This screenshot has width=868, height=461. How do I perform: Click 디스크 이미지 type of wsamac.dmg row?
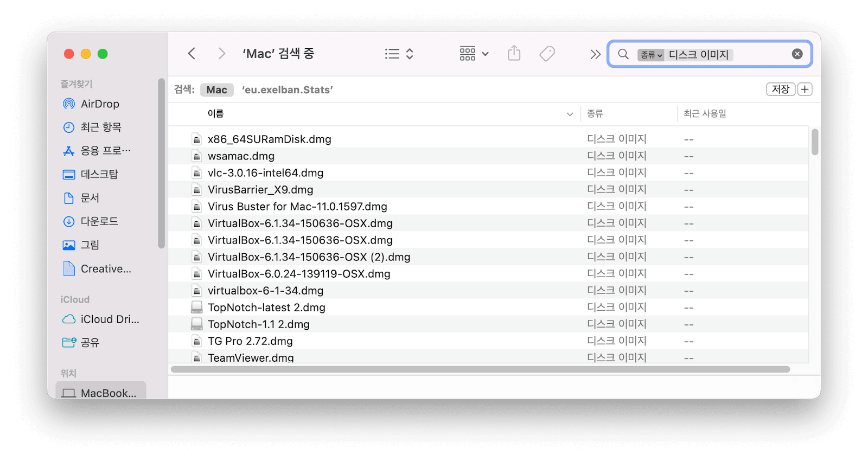point(617,156)
